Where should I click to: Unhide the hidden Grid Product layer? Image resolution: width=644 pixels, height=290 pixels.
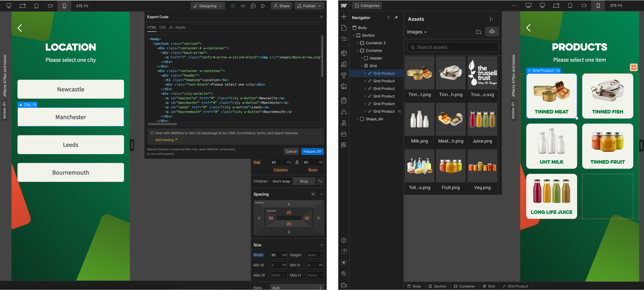coord(399,112)
